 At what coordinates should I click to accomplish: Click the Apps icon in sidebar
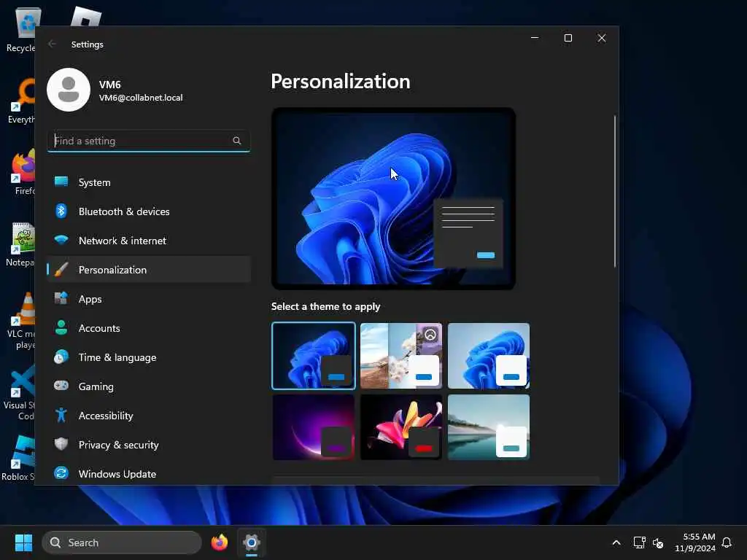[x=61, y=298]
